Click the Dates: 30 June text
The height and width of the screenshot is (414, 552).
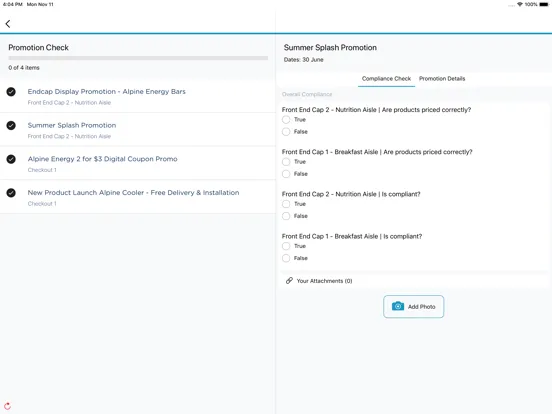point(303,60)
